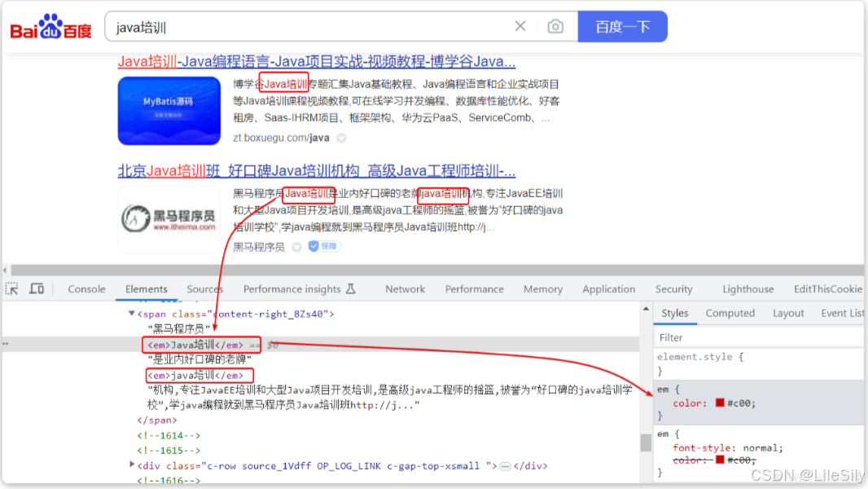Select the "是业内好口碑的老牌" text node
868x489 pixels.
pyautogui.click(x=199, y=359)
